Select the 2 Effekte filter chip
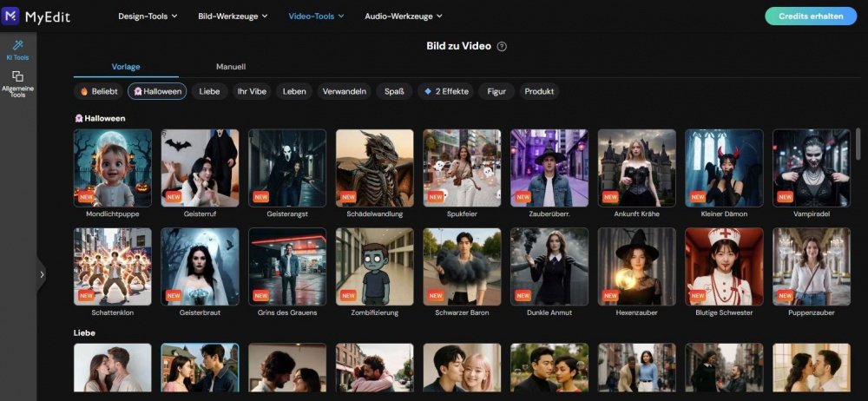 point(446,91)
